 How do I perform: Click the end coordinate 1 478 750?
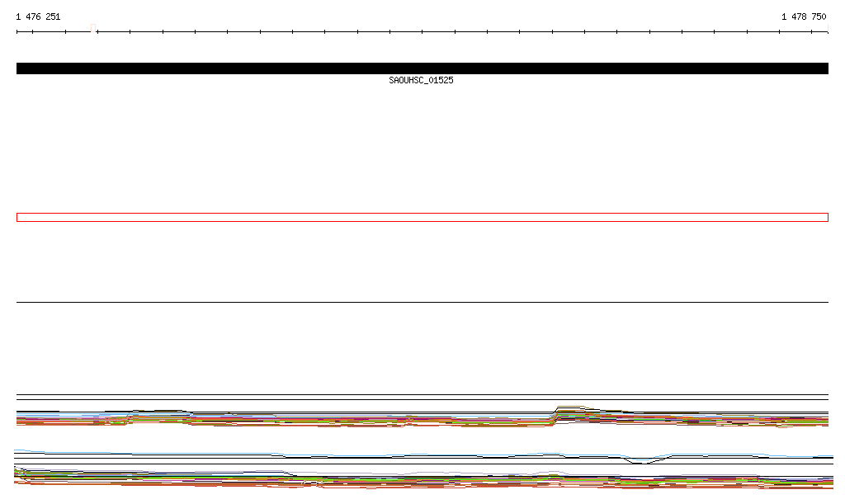click(804, 16)
